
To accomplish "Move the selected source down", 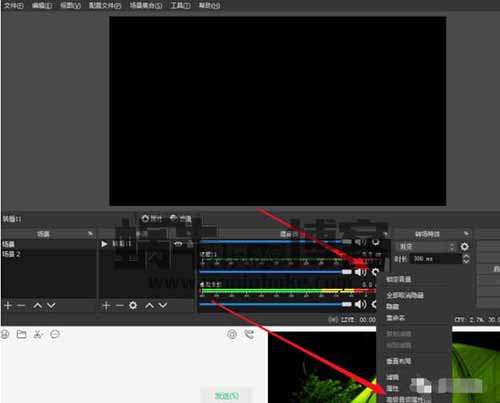I will click(162, 305).
